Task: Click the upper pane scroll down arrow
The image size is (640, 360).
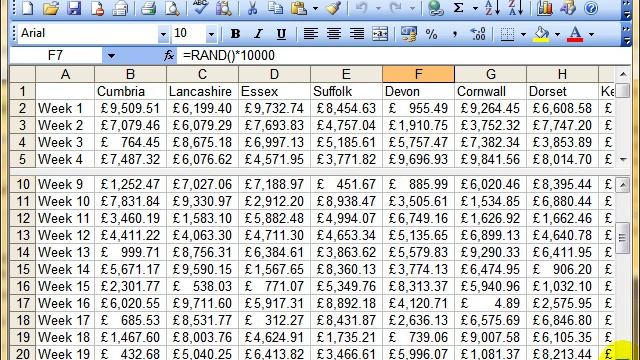Action: (622, 160)
